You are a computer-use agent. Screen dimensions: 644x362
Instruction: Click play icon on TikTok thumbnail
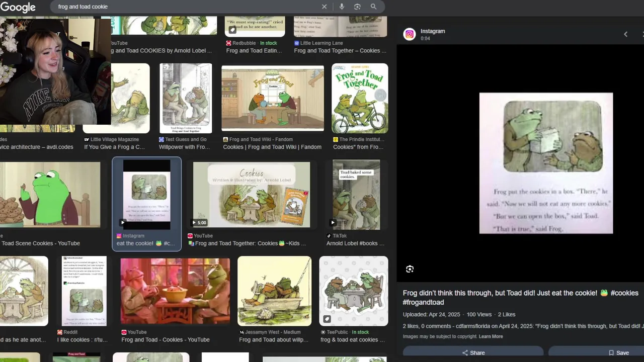[x=333, y=222]
